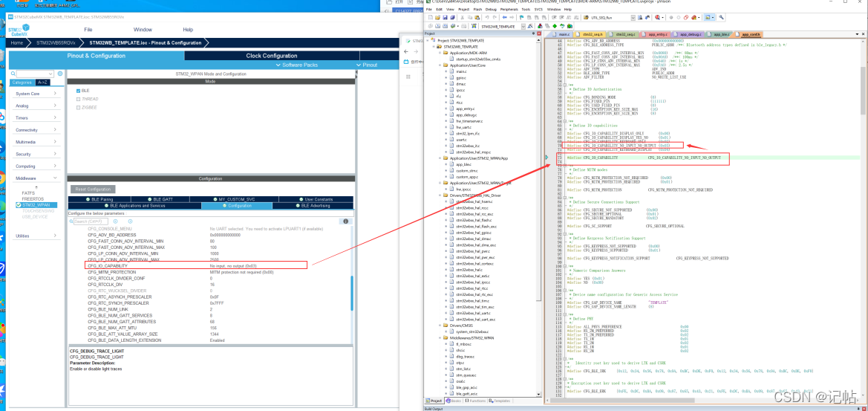
Task: Click the window layout icon in Keil toolbar
Action: (x=708, y=17)
